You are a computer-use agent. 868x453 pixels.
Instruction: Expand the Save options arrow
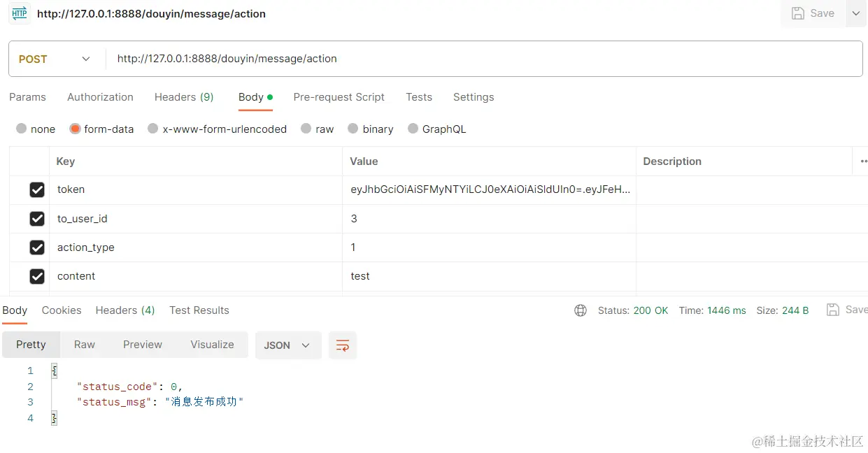point(856,13)
